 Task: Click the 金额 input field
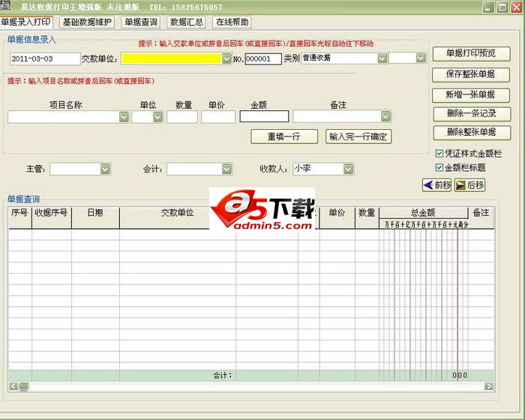pos(264,116)
